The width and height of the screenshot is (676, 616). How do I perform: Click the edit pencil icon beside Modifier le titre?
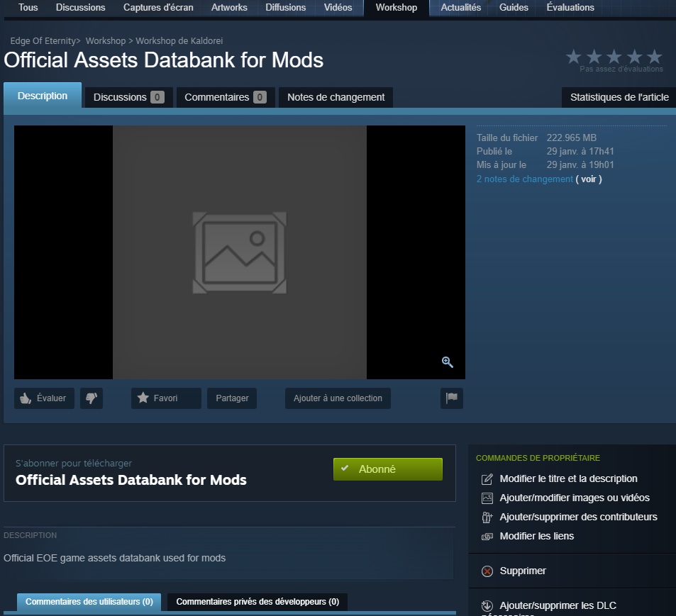pos(487,479)
